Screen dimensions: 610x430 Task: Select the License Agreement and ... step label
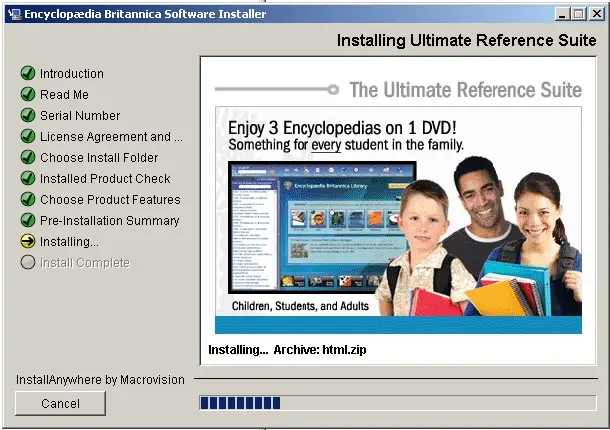(x=111, y=137)
